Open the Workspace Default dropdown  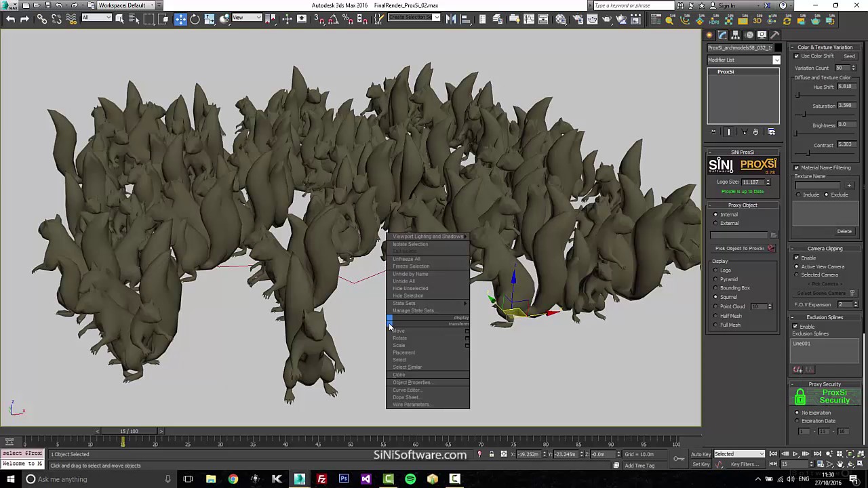coord(127,5)
